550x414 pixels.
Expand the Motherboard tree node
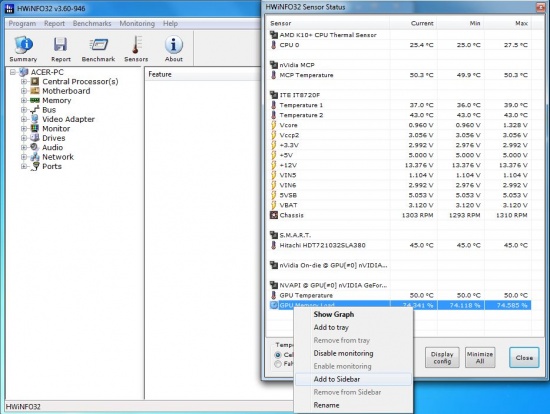click(24, 91)
